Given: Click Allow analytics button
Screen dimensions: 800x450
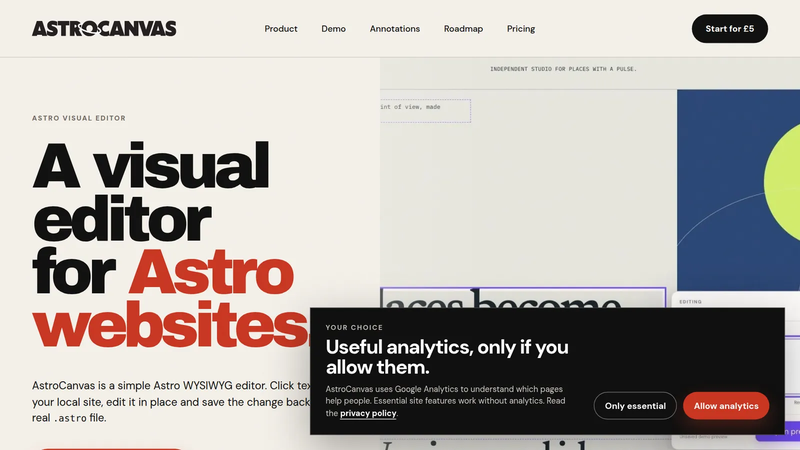Looking at the screenshot, I should point(726,406).
